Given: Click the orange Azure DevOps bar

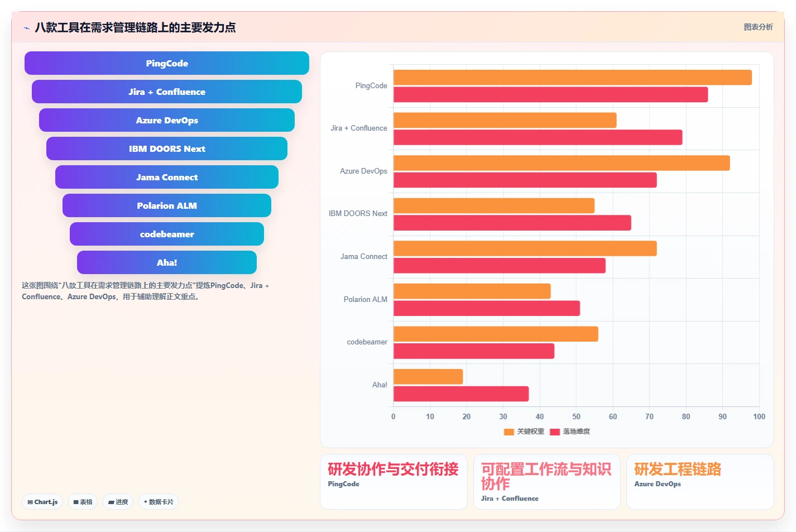Looking at the screenshot, I should point(562,163).
